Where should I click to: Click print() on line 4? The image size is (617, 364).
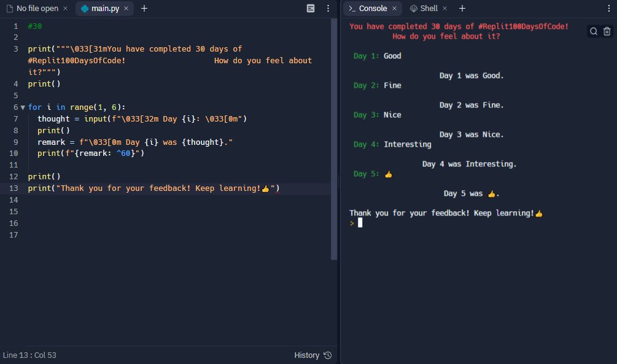(44, 83)
